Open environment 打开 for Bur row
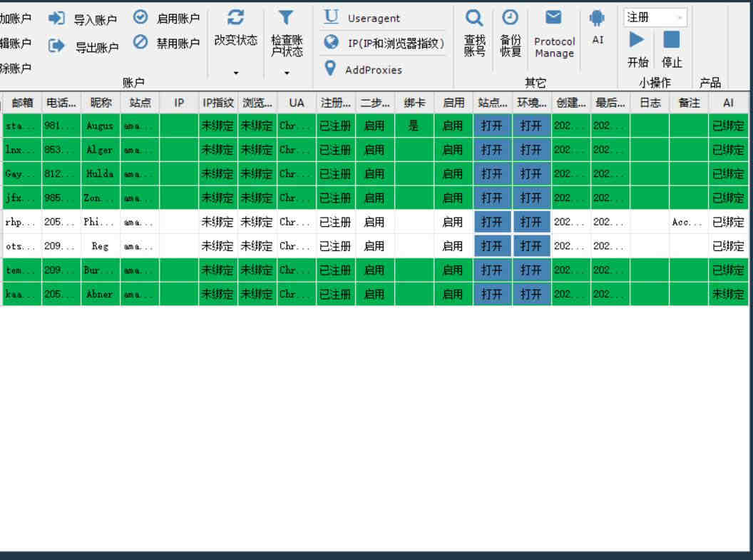The image size is (753, 560). pos(532,270)
